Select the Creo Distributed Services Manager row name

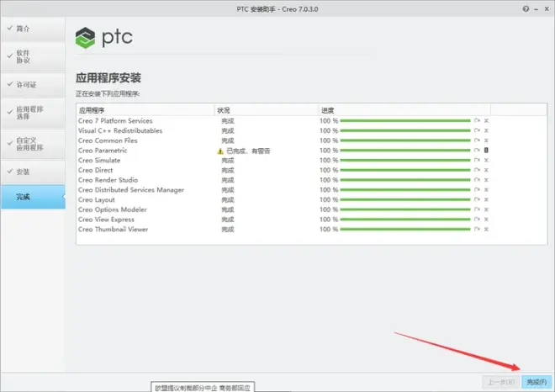coord(131,190)
